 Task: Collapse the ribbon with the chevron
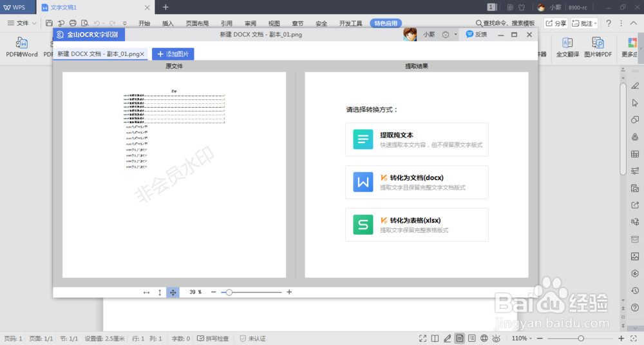tap(633, 23)
